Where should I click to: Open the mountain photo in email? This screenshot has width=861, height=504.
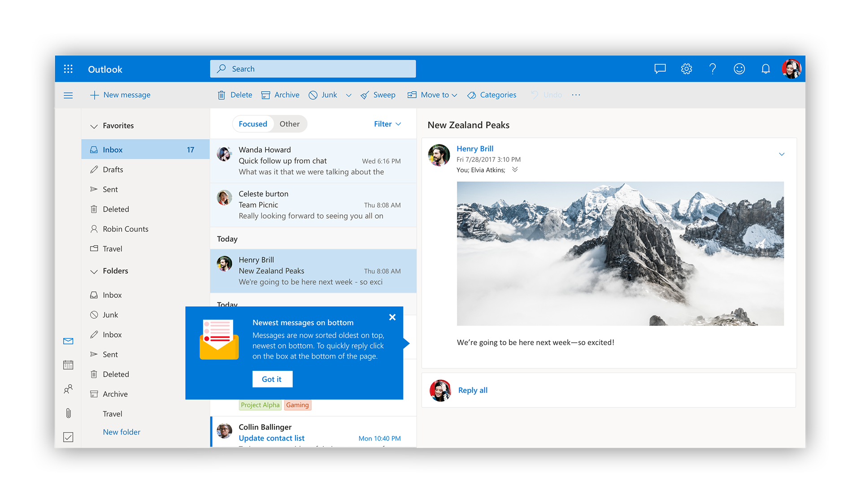[620, 253]
